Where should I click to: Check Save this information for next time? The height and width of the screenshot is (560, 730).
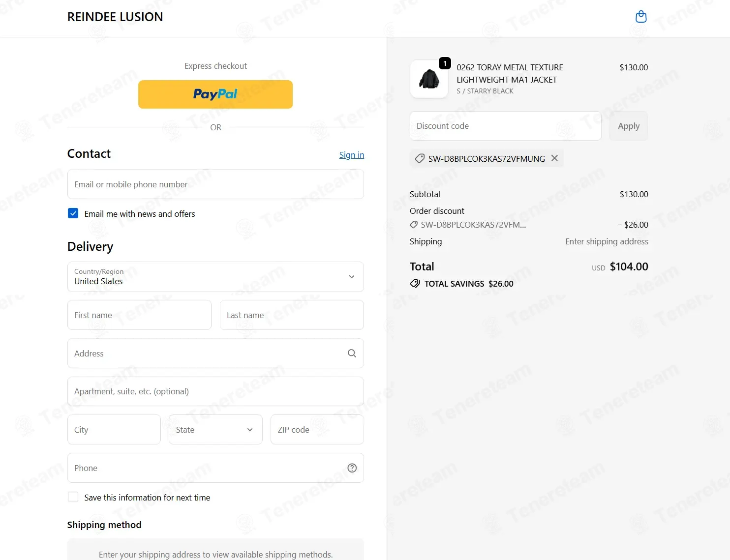tap(73, 497)
